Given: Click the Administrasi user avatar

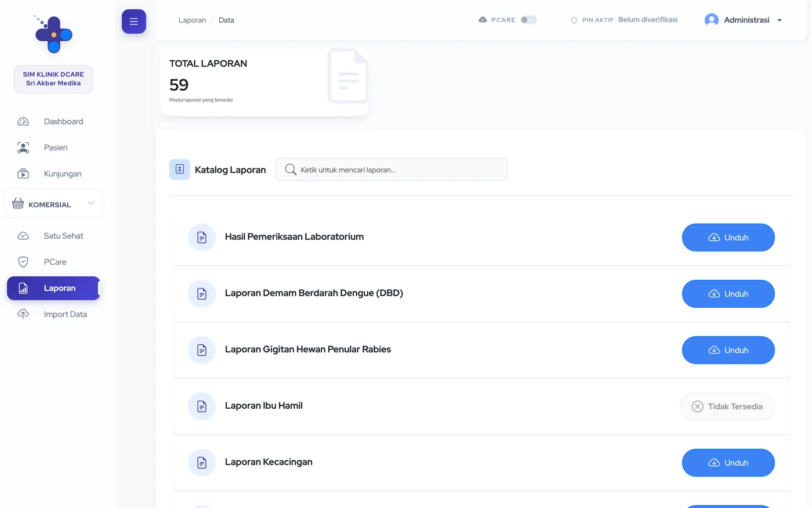Looking at the screenshot, I should (x=712, y=20).
